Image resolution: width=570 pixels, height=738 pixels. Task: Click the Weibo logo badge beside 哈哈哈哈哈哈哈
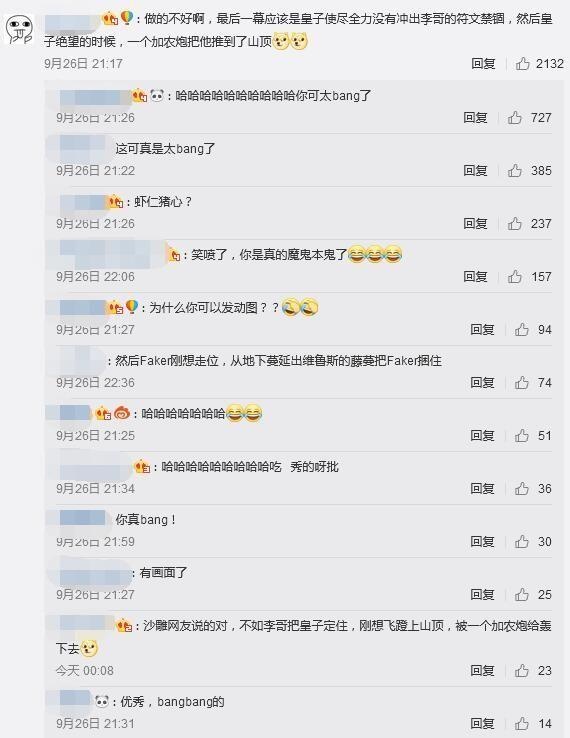[x=122, y=413]
